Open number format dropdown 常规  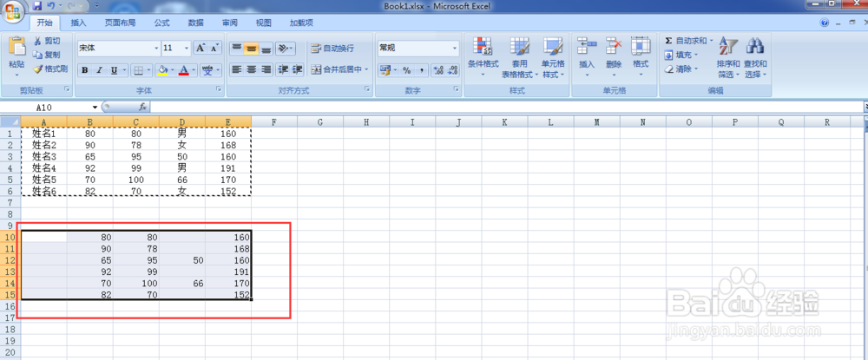455,48
